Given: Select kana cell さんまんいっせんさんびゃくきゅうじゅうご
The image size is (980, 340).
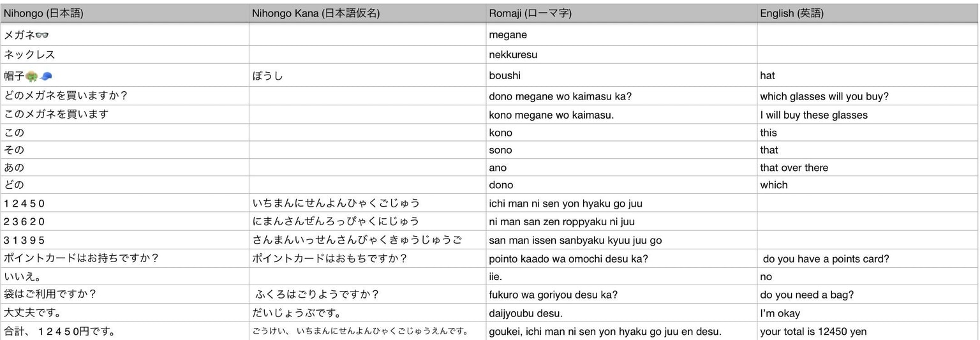Looking at the screenshot, I should coord(367,240).
